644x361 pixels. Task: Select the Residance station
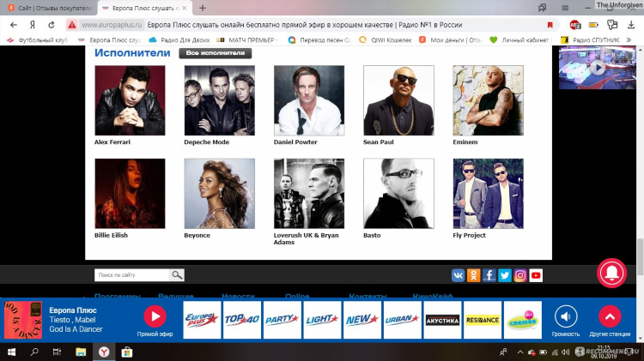click(483, 320)
